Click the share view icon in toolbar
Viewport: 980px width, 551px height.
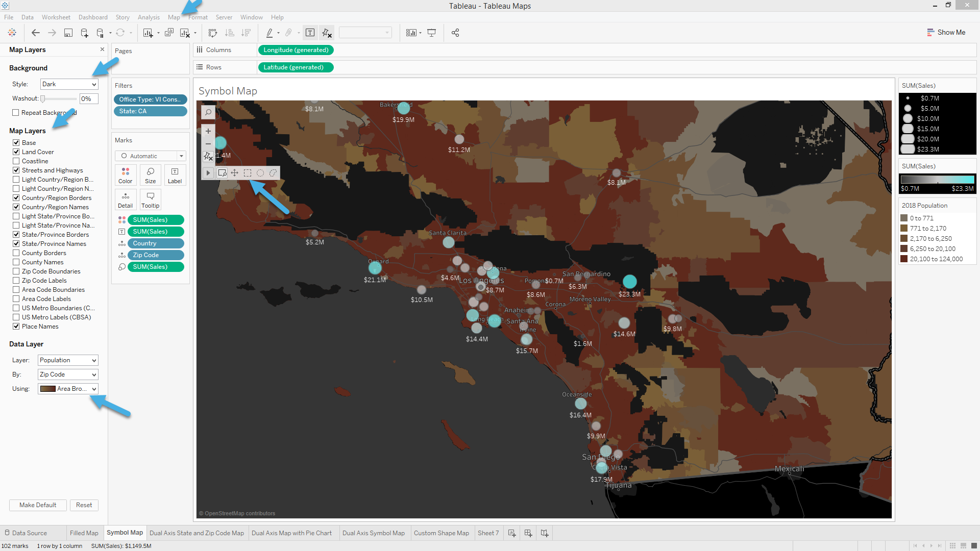coord(455,32)
